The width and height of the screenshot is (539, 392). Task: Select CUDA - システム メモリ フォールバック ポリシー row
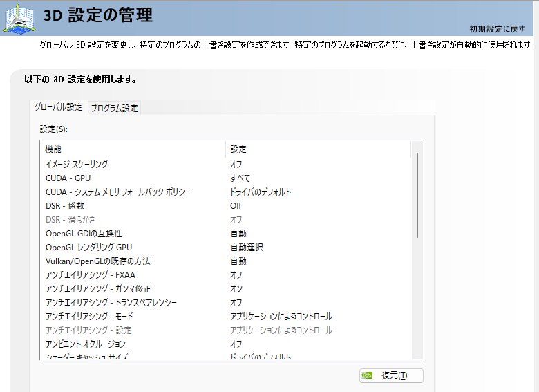[225, 192]
